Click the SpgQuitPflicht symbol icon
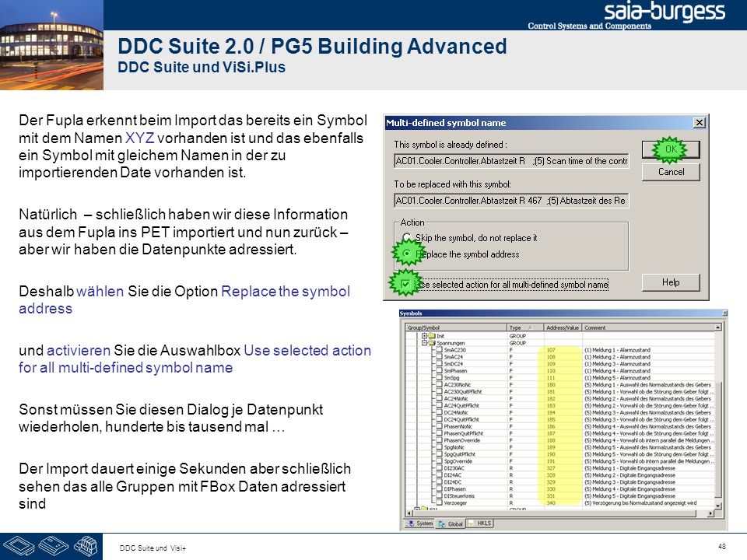This screenshot has width=747, height=560. tap(440, 454)
